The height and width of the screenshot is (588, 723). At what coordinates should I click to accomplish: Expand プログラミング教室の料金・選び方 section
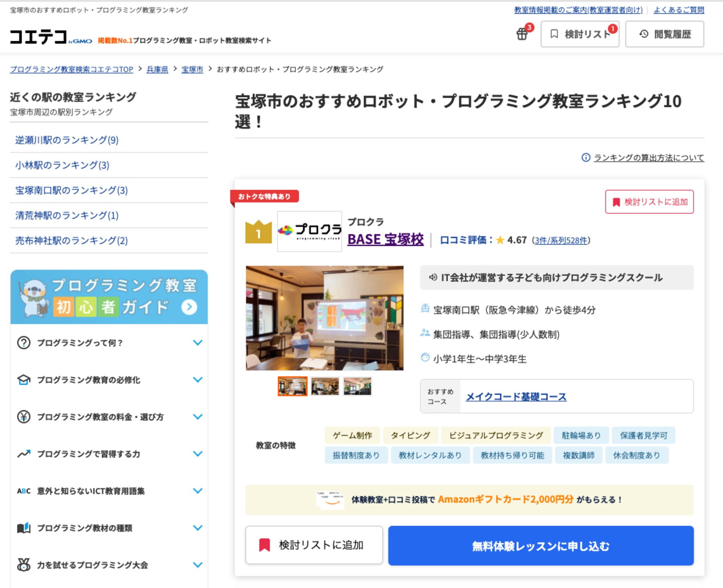point(197,417)
